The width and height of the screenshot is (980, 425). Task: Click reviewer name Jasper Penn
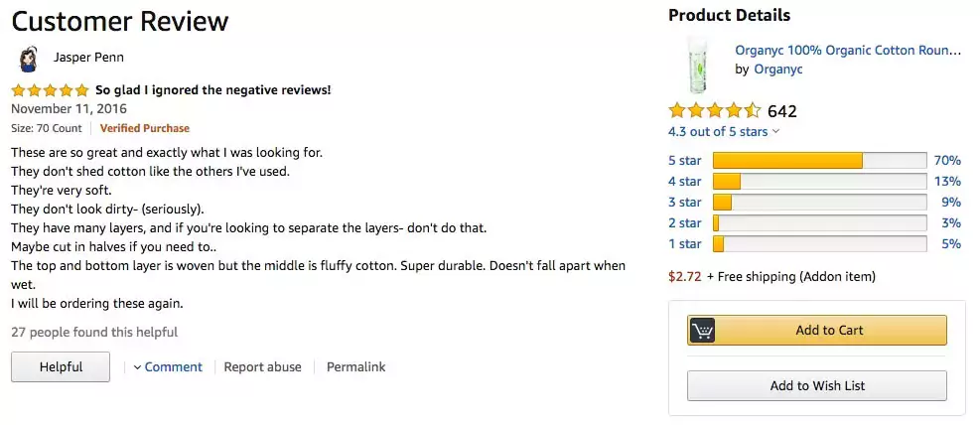[x=88, y=58]
